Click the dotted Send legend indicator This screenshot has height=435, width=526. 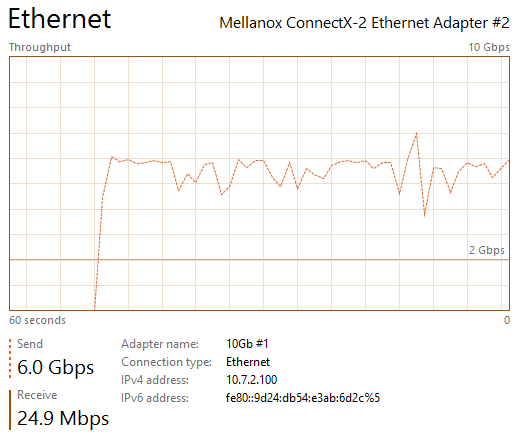(x=10, y=359)
